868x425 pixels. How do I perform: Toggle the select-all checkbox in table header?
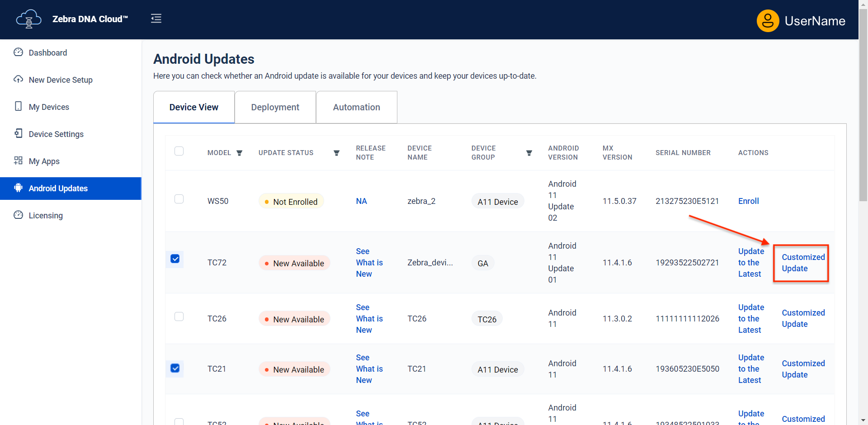tap(179, 151)
